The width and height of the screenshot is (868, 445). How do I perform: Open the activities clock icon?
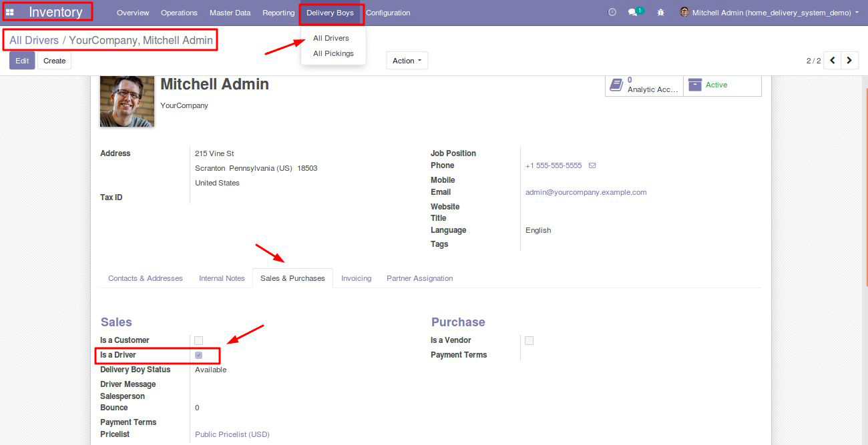(612, 13)
